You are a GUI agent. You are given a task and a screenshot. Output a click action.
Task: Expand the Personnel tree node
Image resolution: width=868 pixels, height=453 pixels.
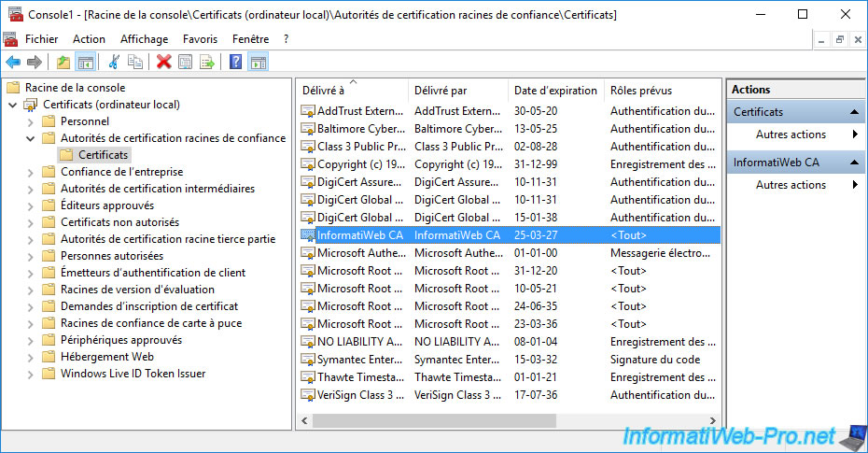(31, 121)
